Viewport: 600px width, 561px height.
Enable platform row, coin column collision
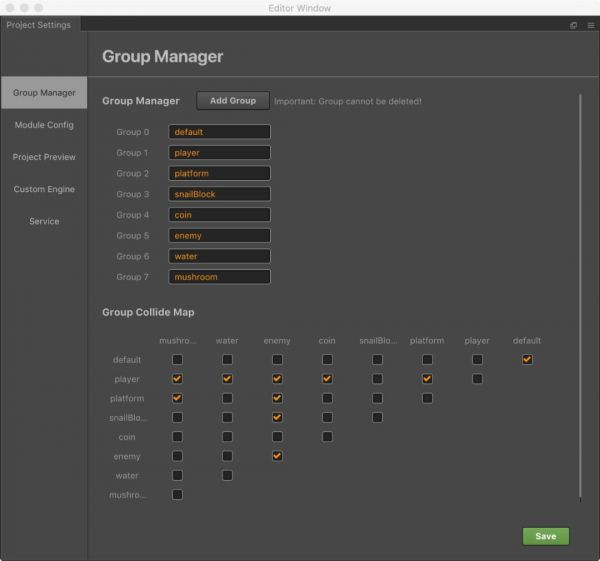(x=327, y=398)
